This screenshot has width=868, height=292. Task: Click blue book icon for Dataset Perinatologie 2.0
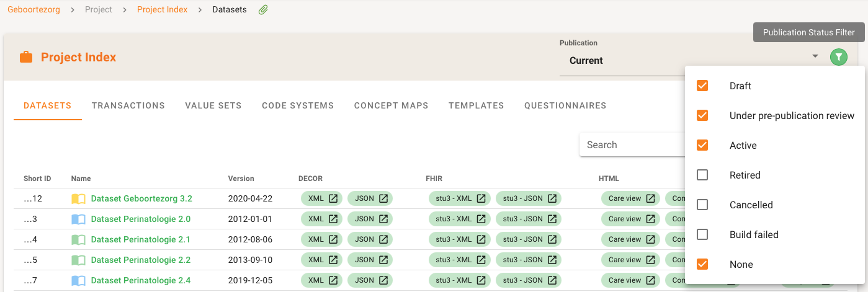(78, 219)
